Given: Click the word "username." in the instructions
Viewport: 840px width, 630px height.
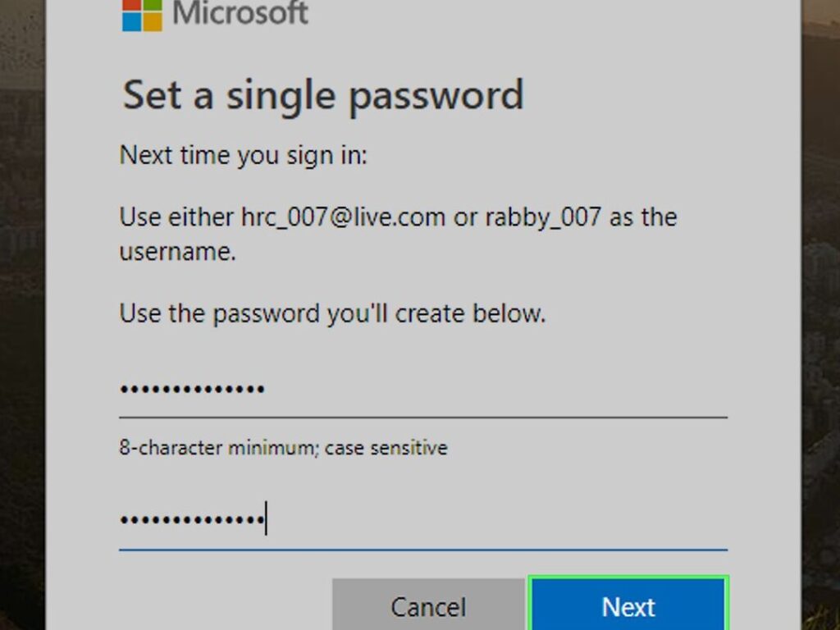Looking at the screenshot, I should click(x=178, y=251).
